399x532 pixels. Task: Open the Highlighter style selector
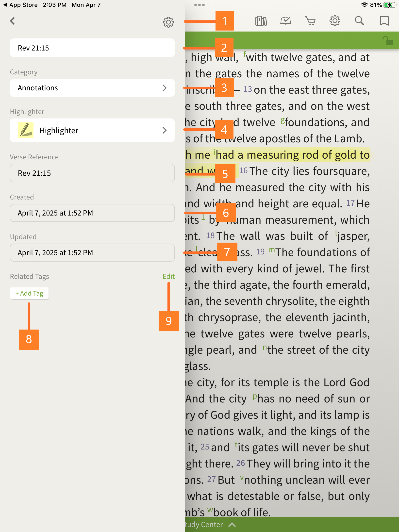pos(92,130)
